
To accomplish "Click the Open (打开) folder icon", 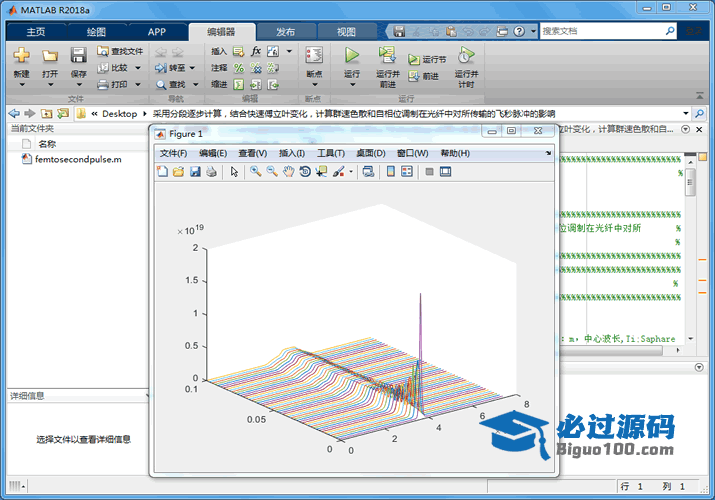I will click(x=50, y=56).
